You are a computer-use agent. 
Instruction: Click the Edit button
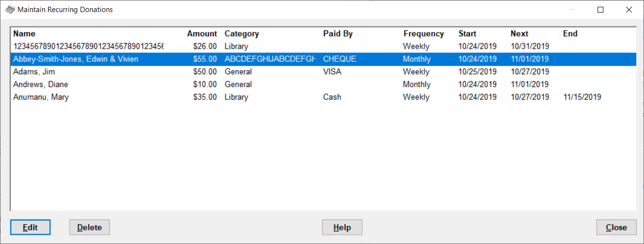(x=30, y=227)
